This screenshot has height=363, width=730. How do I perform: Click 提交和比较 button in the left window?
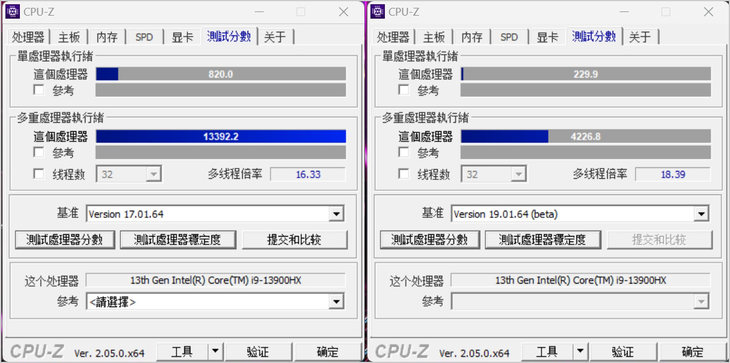[x=295, y=240]
